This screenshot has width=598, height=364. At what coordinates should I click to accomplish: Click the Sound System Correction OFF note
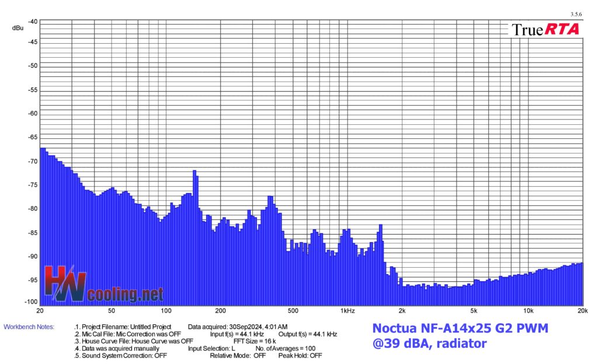[x=121, y=355]
